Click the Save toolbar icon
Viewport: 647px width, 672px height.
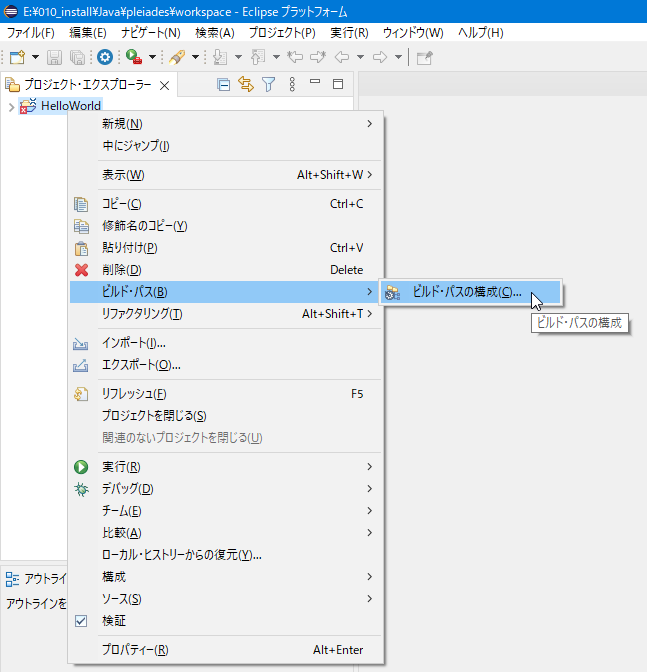[x=54, y=57]
